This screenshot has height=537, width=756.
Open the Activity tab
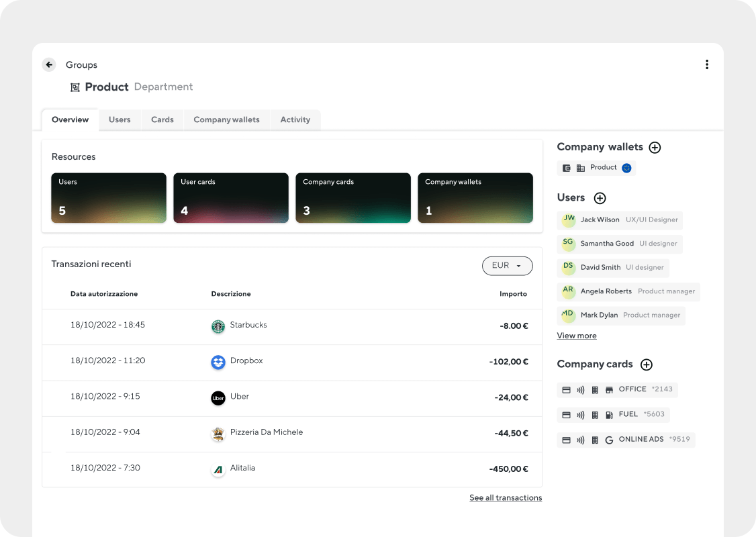[x=295, y=120]
